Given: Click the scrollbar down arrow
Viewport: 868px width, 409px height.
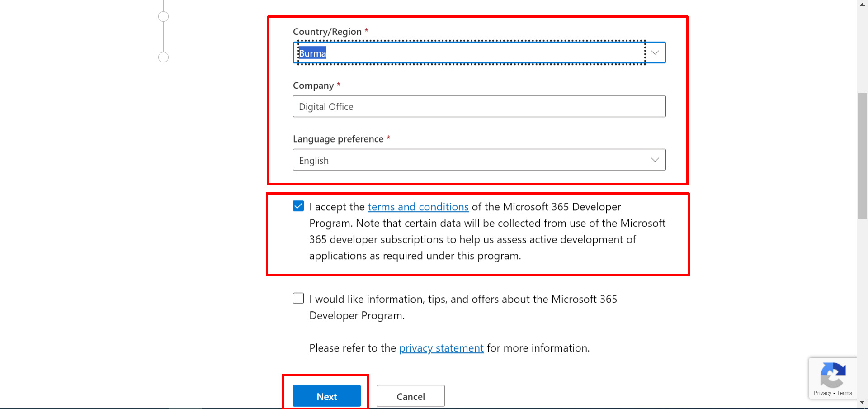Looking at the screenshot, I should tap(862, 402).
